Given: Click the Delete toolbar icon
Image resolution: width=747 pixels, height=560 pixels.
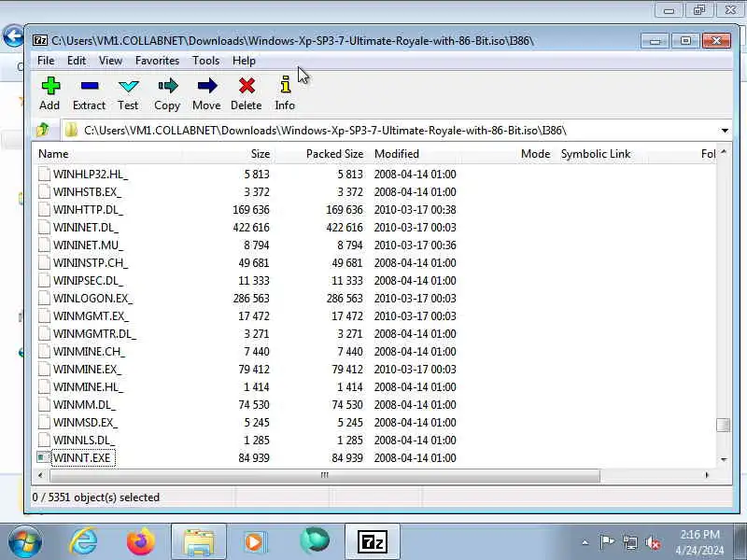Looking at the screenshot, I should 247,86.
